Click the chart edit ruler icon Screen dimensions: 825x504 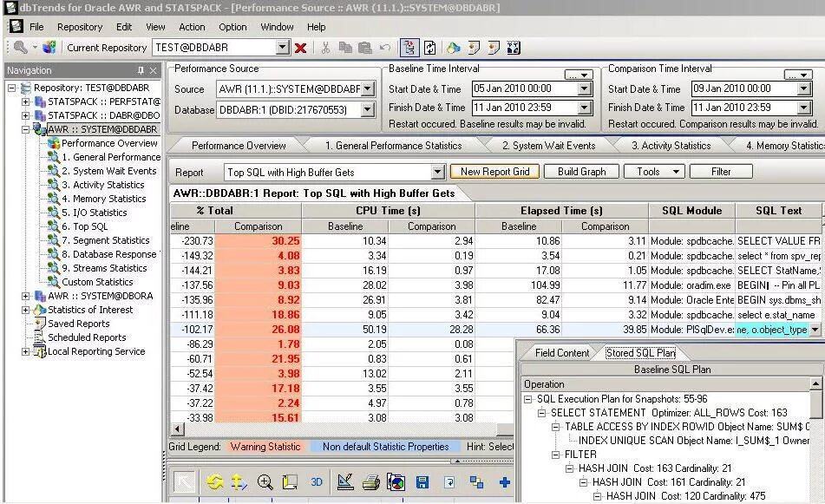tap(345, 482)
